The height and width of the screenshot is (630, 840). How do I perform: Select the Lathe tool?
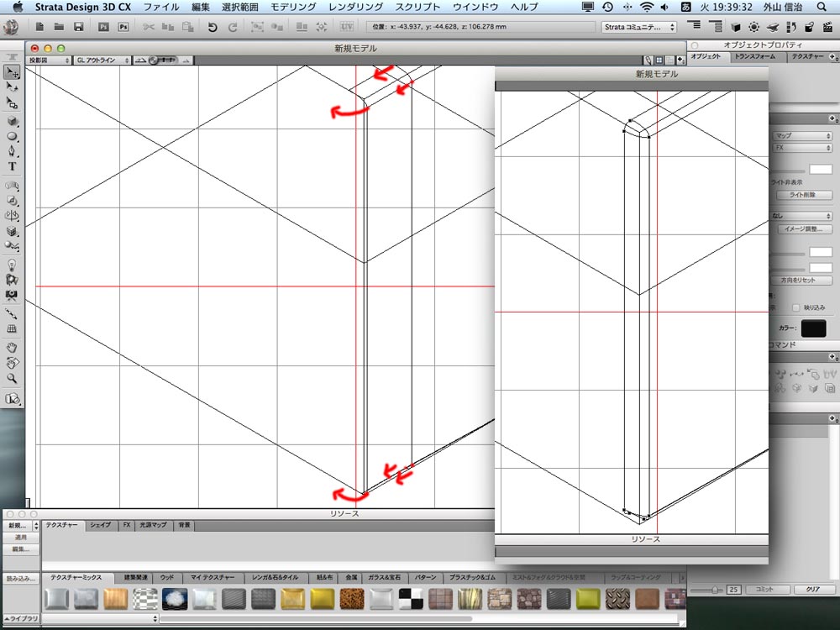12,215
